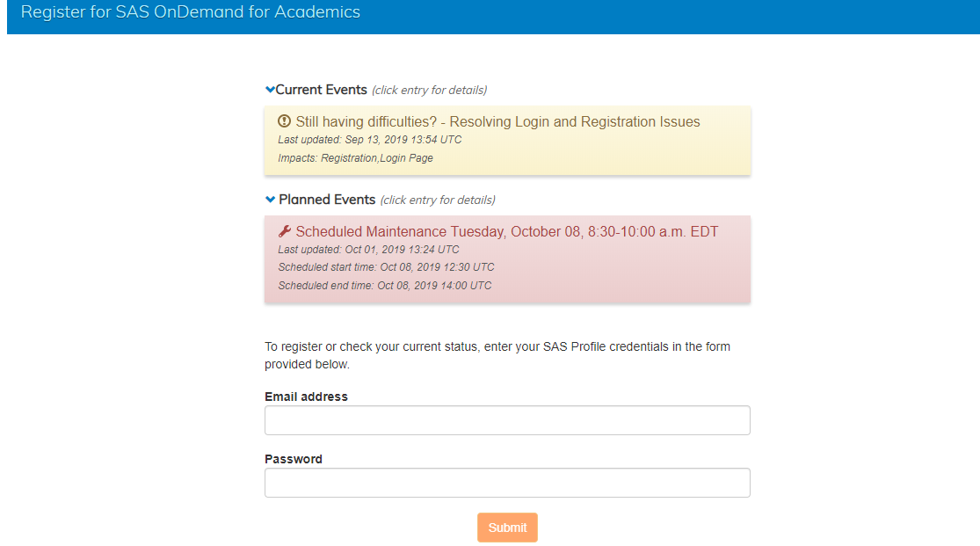The width and height of the screenshot is (980, 546).
Task: Collapse the Planned Events chevron arrow
Action: coord(270,200)
